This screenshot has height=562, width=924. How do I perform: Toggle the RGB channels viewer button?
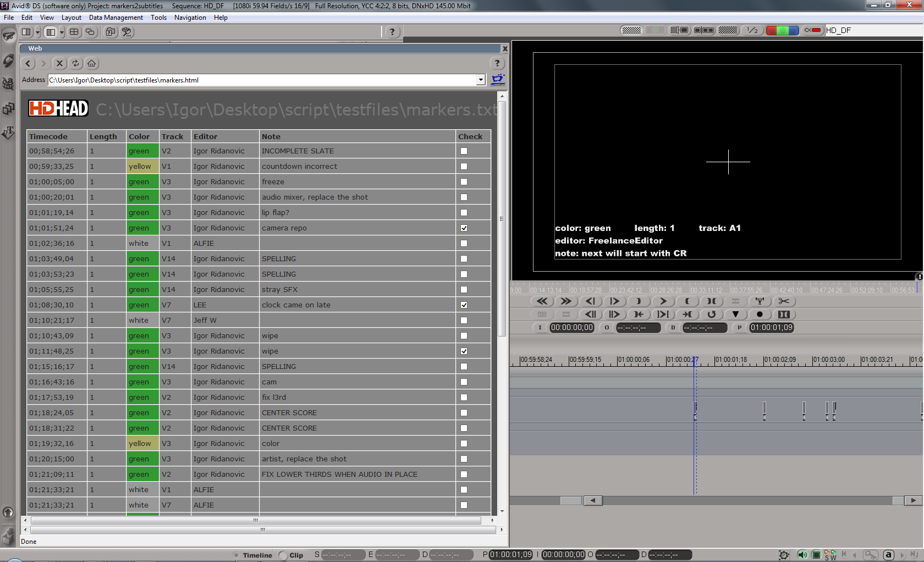(x=782, y=30)
